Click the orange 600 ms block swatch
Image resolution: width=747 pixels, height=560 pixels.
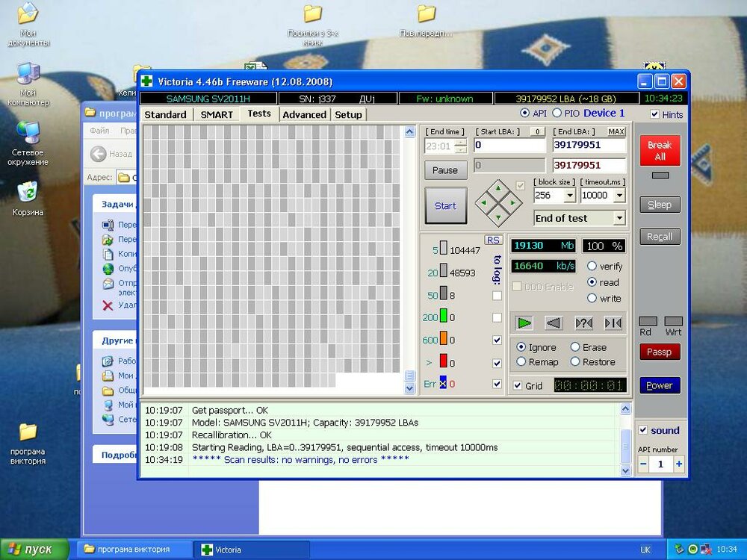coord(443,340)
